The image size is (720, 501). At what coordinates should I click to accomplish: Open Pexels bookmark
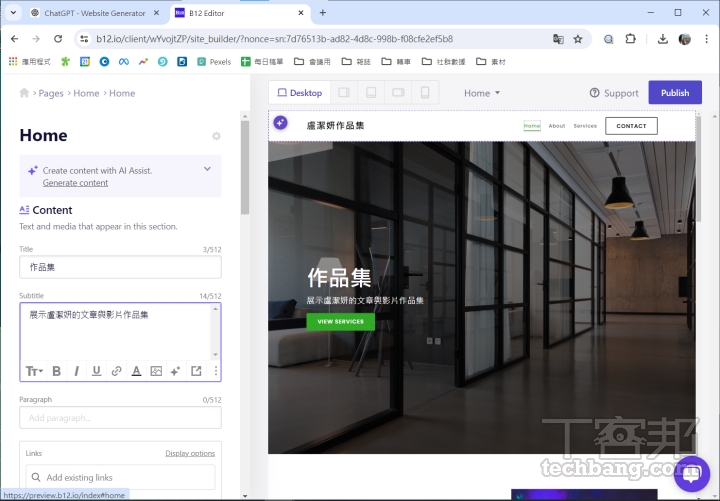tap(214, 62)
